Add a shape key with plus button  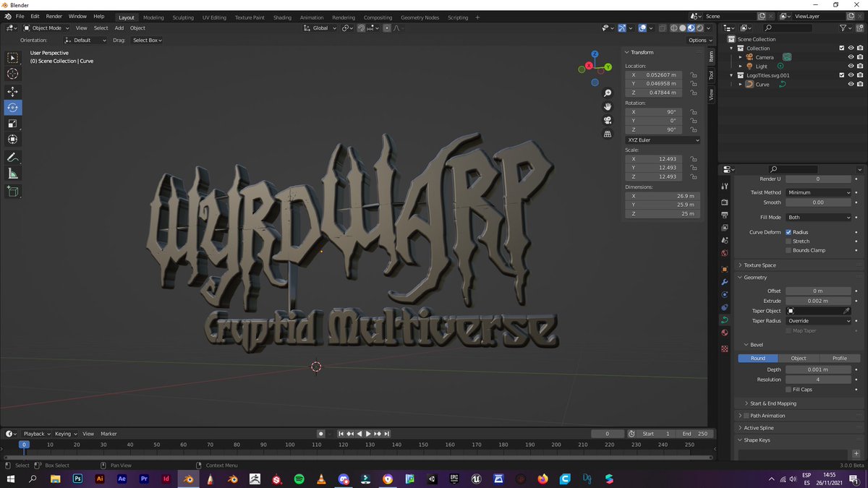(x=856, y=453)
